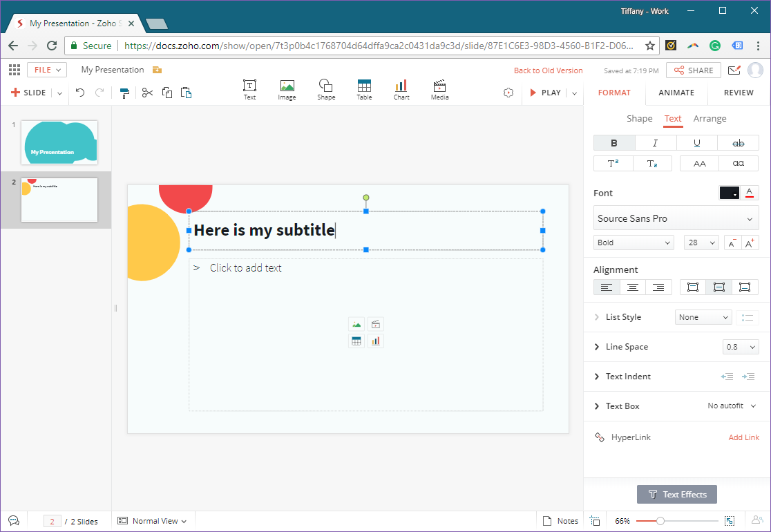The image size is (771, 532).
Task: Click the Cut scissors icon
Action: (x=147, y=93)
